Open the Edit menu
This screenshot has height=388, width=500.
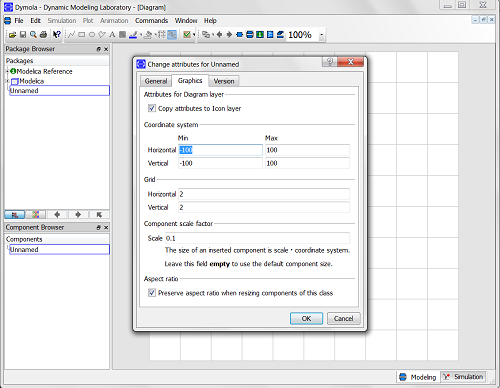(35, 21)
